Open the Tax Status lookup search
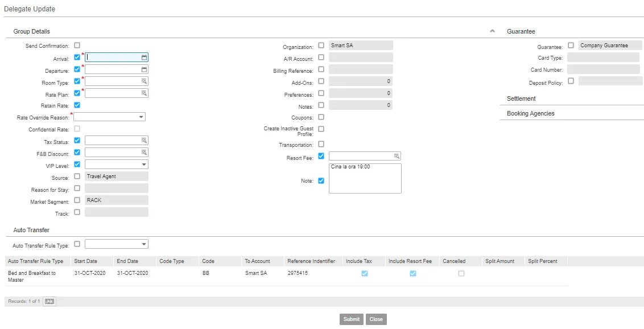Screen dimensions: 644x329 tap(144, 141)
